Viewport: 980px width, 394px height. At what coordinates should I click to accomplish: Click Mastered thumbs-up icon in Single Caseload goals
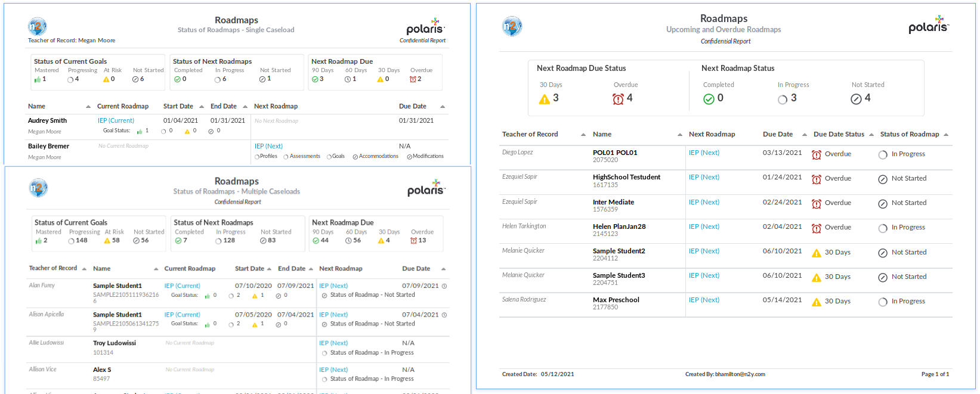(x=38, y=79)
